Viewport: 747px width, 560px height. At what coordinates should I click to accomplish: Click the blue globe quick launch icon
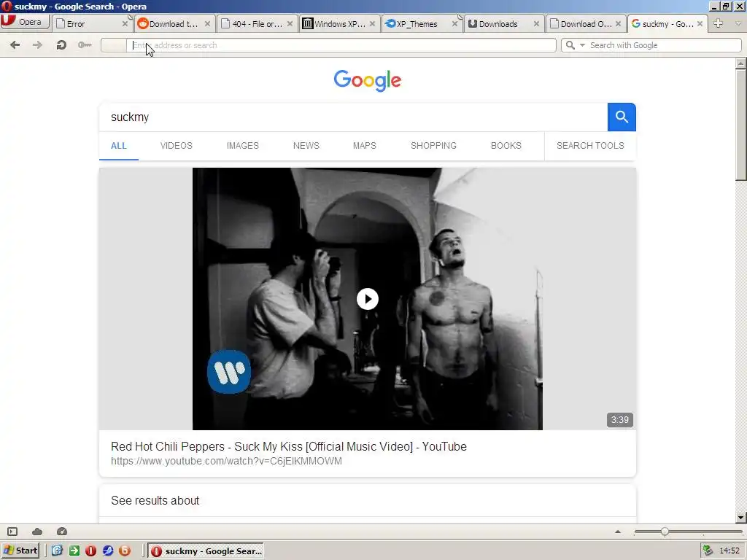(x=108, y=551)
